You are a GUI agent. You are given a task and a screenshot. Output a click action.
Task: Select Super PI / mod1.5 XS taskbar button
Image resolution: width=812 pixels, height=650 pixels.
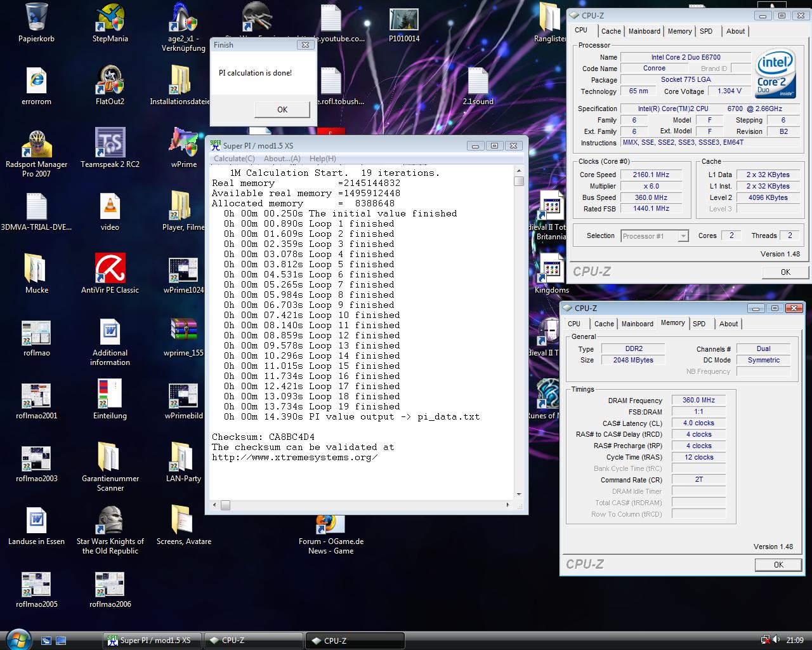click(x=152, y=640)
